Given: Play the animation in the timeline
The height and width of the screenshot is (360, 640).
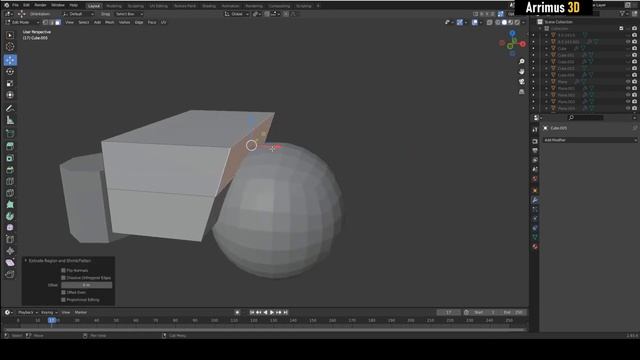Looking at the screenshot, I should [272, 312].
